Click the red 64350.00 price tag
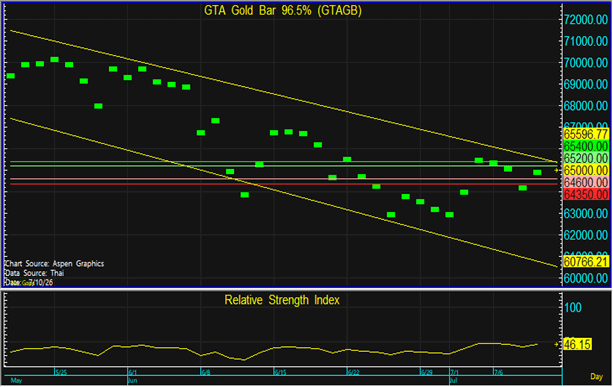This screenshot has height=387, width=613. pos(586,194)
